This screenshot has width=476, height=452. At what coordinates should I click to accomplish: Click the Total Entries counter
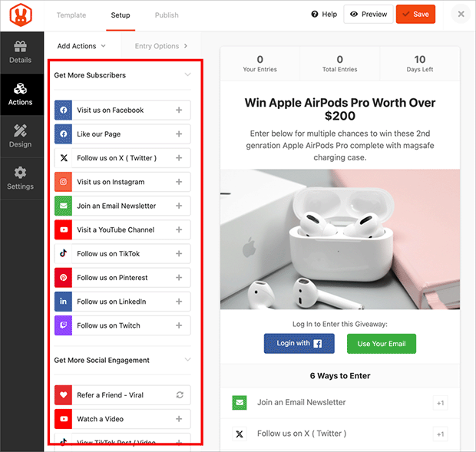coord(339,64)
